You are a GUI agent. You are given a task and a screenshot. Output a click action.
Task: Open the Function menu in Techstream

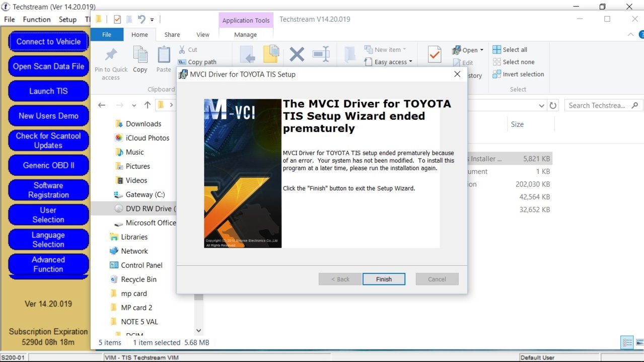(x=37, y=20)
